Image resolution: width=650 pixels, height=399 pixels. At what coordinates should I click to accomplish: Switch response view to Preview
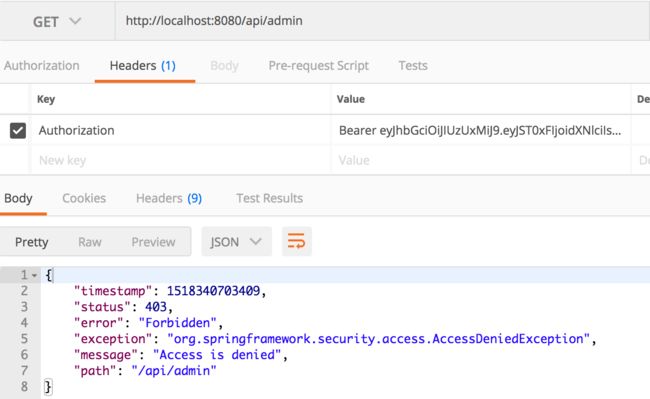pos(153,242)
